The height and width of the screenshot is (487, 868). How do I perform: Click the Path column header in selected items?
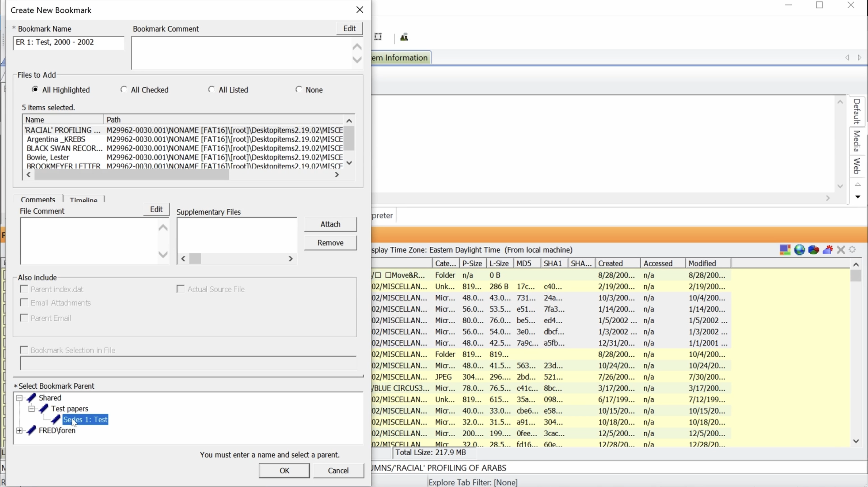click(x=223, y=119)
